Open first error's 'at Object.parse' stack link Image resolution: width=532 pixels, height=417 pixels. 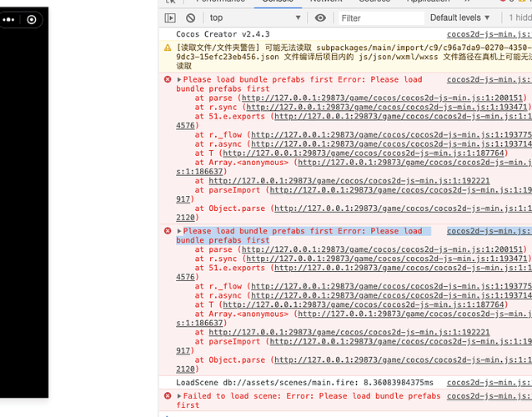pos(403,208)
